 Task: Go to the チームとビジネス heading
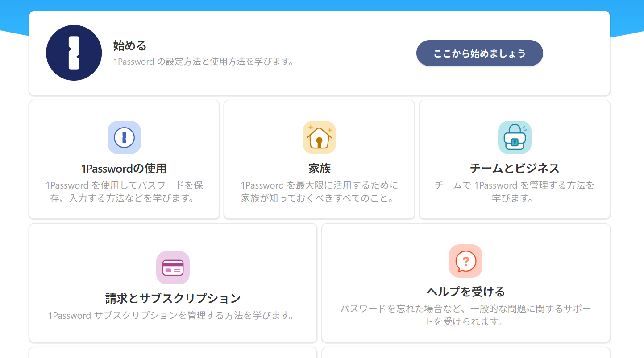pos(515,169)
